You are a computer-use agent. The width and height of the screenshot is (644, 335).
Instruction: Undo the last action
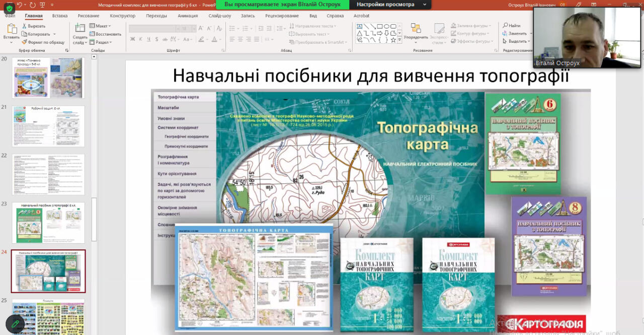[20, 5]
